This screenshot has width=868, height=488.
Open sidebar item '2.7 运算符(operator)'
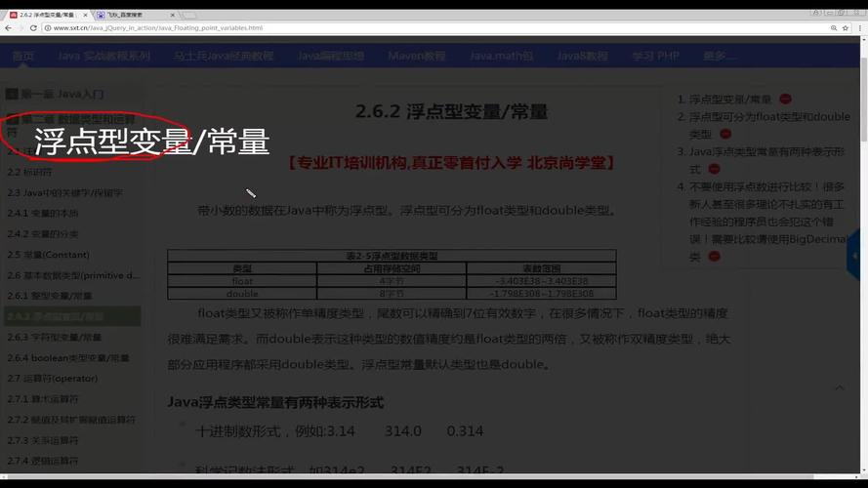53,379
